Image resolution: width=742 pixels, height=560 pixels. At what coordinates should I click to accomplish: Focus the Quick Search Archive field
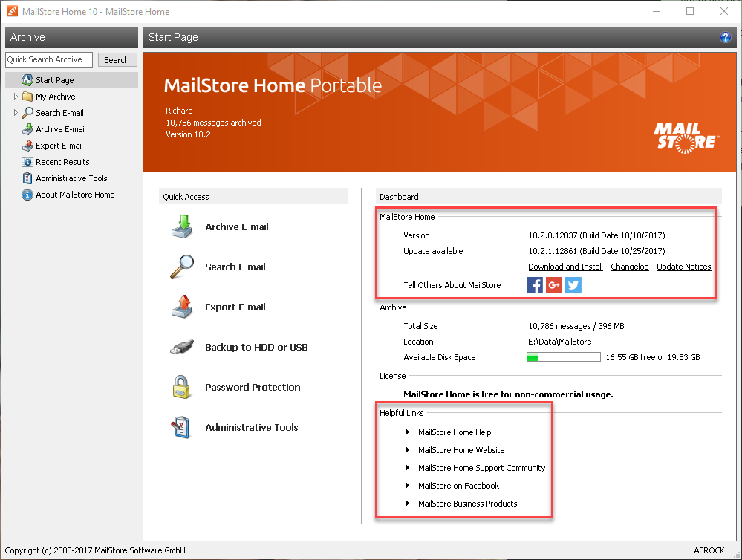[49, 59]
